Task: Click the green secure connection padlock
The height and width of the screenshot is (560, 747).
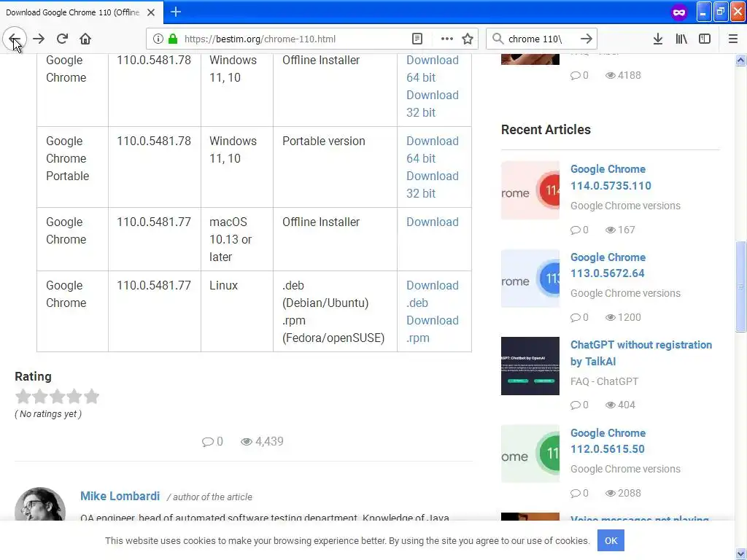Action: click(x=172, y=39)
